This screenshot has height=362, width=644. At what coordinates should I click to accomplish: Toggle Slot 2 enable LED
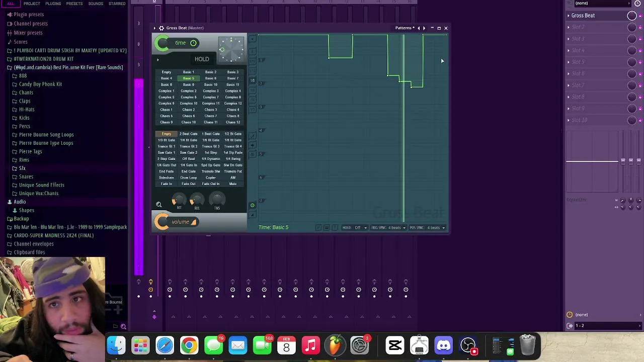640,27
